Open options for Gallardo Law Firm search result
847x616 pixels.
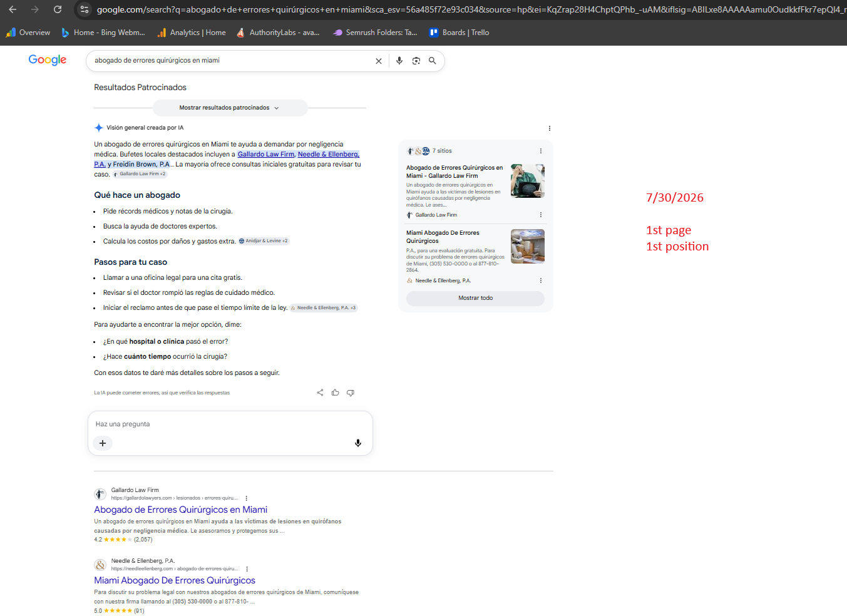pos(247,498)
